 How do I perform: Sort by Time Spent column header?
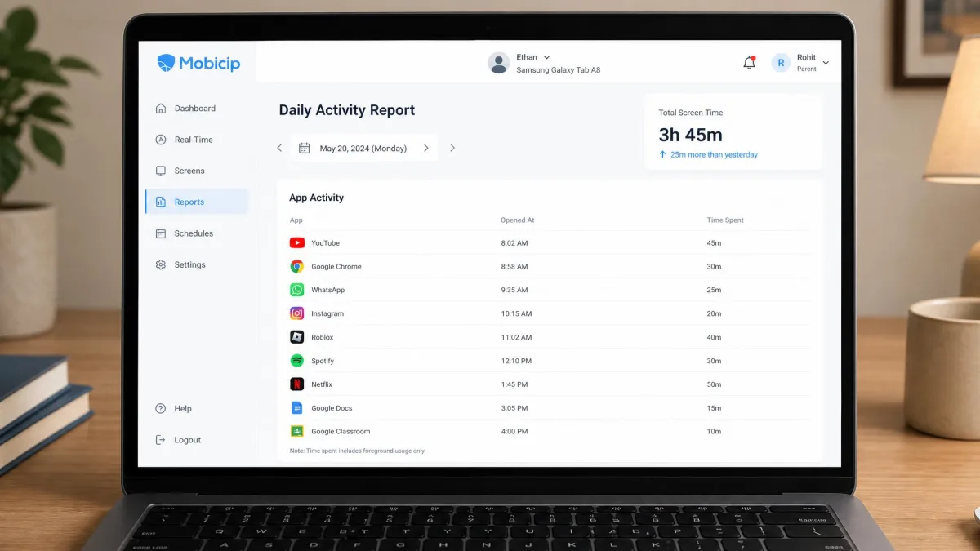coord(725,220)
